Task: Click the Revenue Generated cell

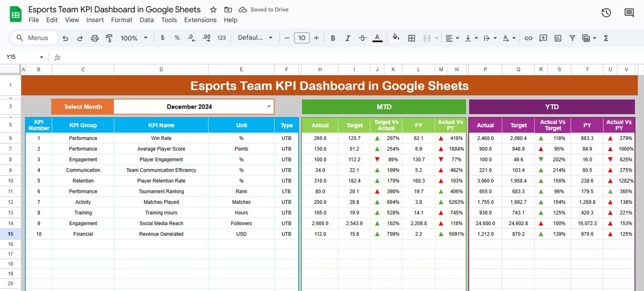Action: [x=161, y=234]
